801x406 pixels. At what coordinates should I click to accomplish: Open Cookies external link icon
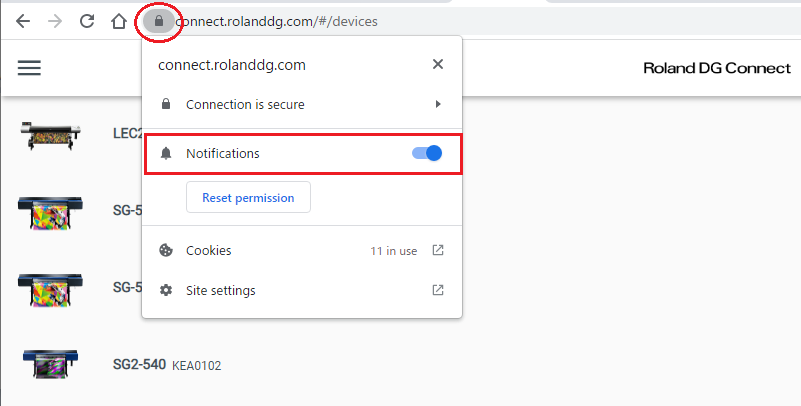[x=438, y=250]
